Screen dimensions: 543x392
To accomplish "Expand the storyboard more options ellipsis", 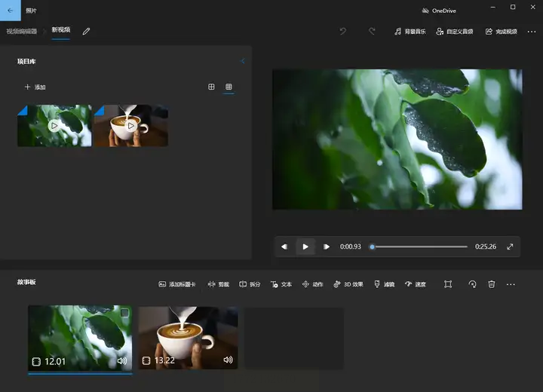I will tap(511, 284).
